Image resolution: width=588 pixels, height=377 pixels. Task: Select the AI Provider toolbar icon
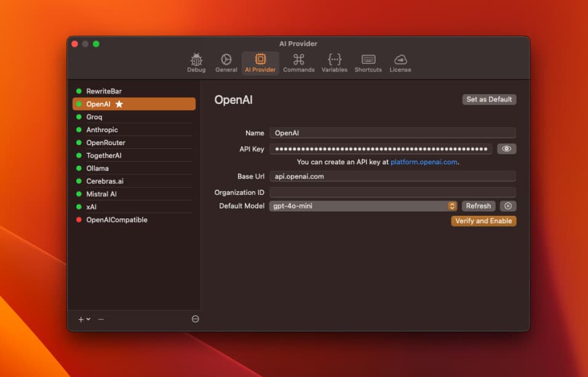[260, 62]
